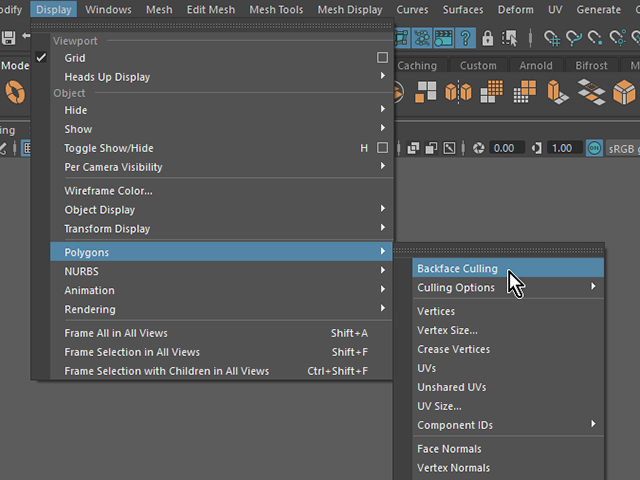Open the sRGB view transform dropdown
640x480 pixels.
(x=623, y=149)
